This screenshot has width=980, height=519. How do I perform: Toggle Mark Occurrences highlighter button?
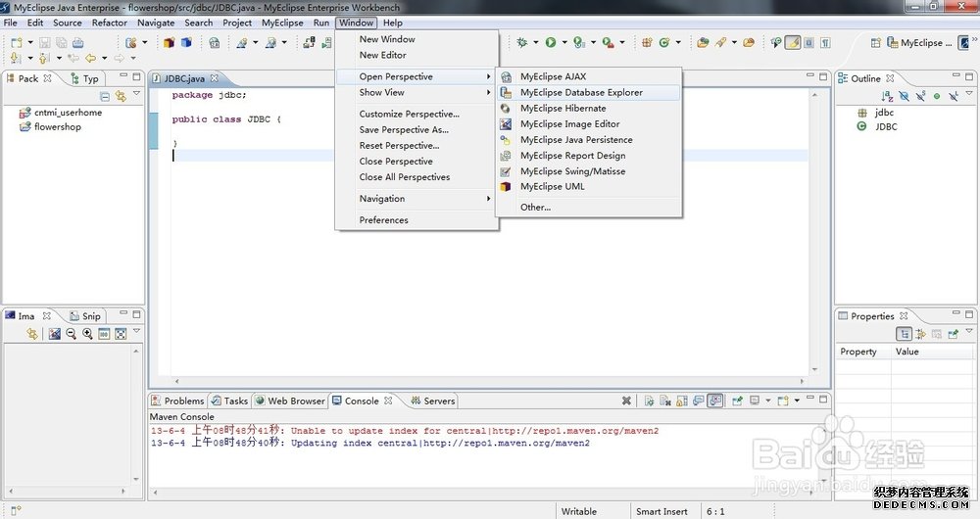pyautogui.click(x=793, y=42)
